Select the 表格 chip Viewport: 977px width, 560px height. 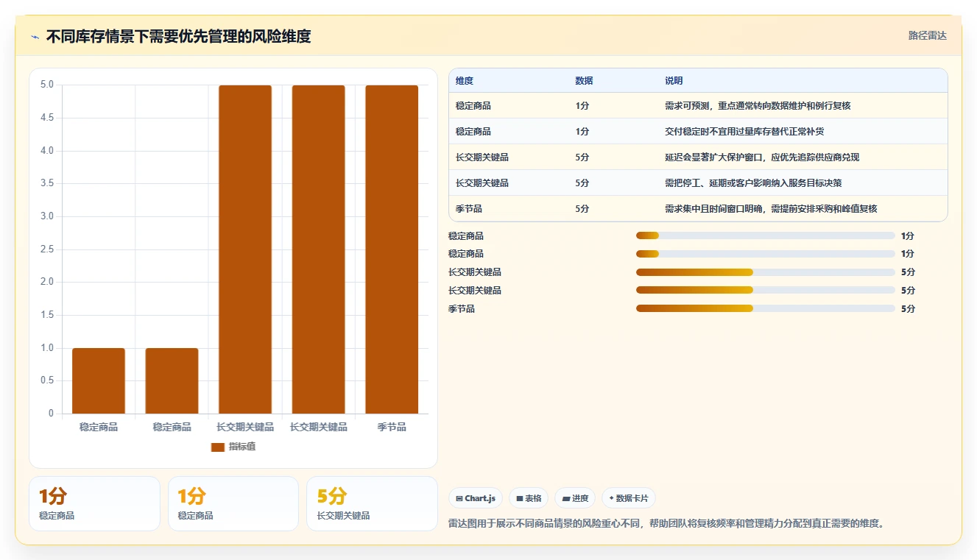click(x=529, y=498)
